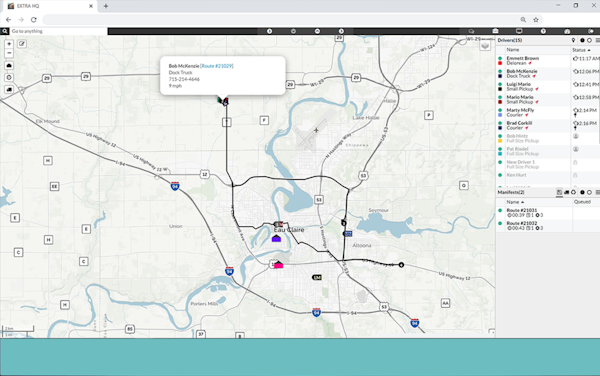Image resolution: width=600 pixels, height=376 pixels.
Task: Click the briefcase icon in top bar
Action: coord(495,31)
